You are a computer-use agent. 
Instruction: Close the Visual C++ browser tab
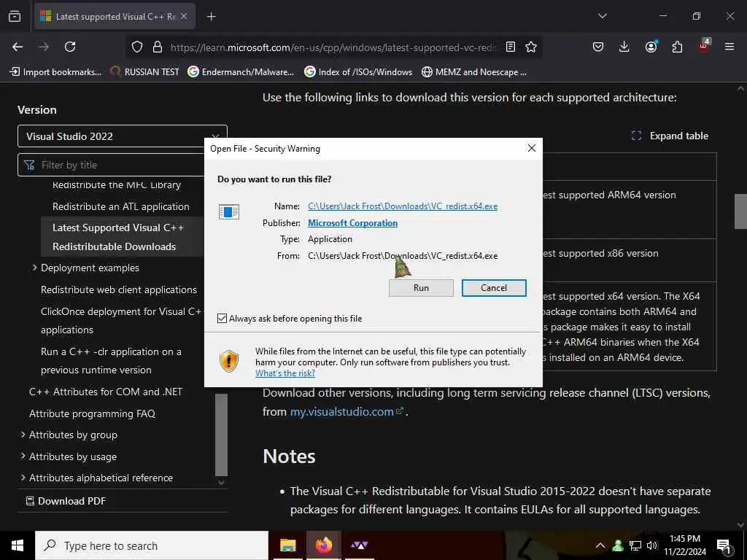pyautogui.click(x=184, y=16)
